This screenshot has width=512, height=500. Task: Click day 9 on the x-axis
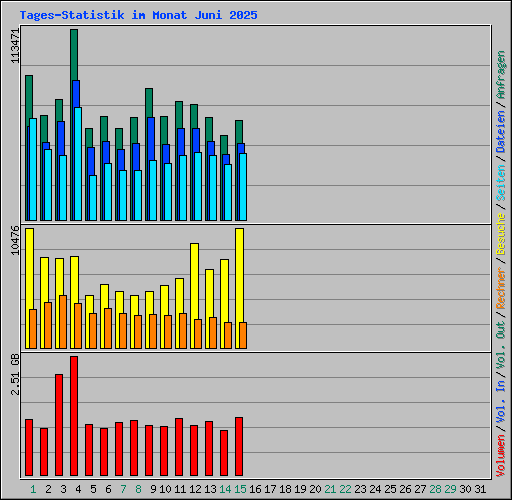(x=153, y=489)
